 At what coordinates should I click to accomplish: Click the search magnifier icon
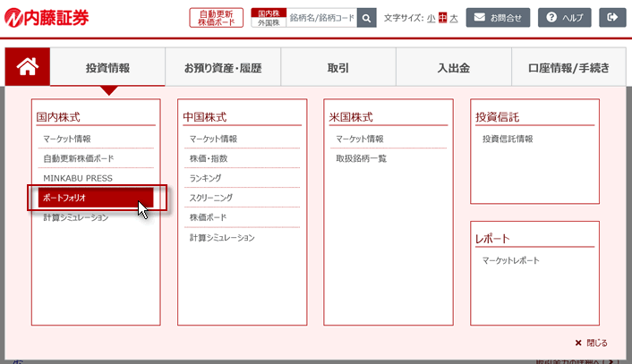[366, 18]
